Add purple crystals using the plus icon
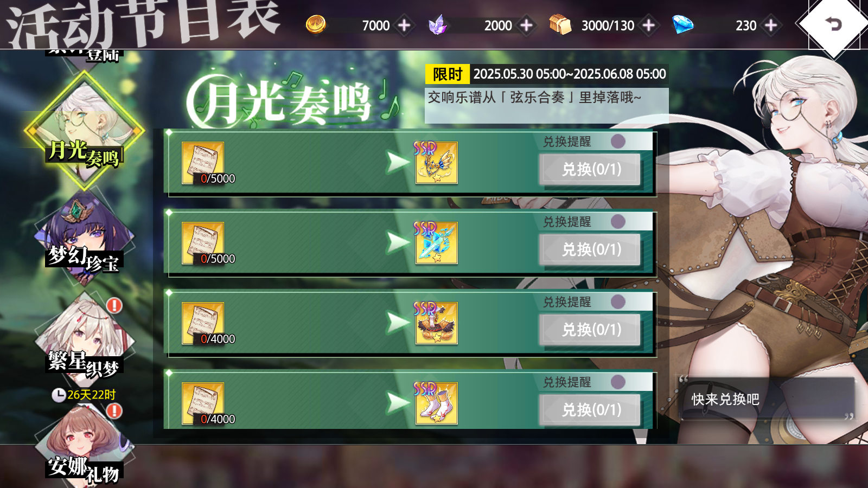Viewport: 868px width, 488px height. (526, 25)
